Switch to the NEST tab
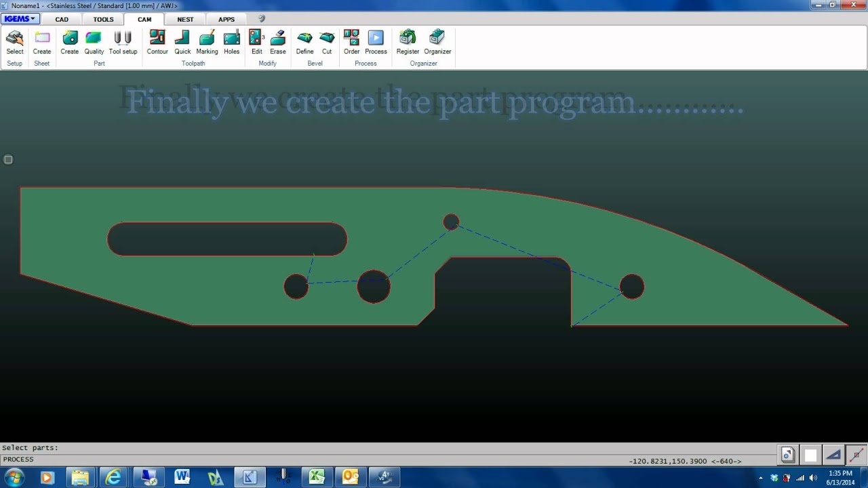The image size is (868, 488). (x=185, y=20)
